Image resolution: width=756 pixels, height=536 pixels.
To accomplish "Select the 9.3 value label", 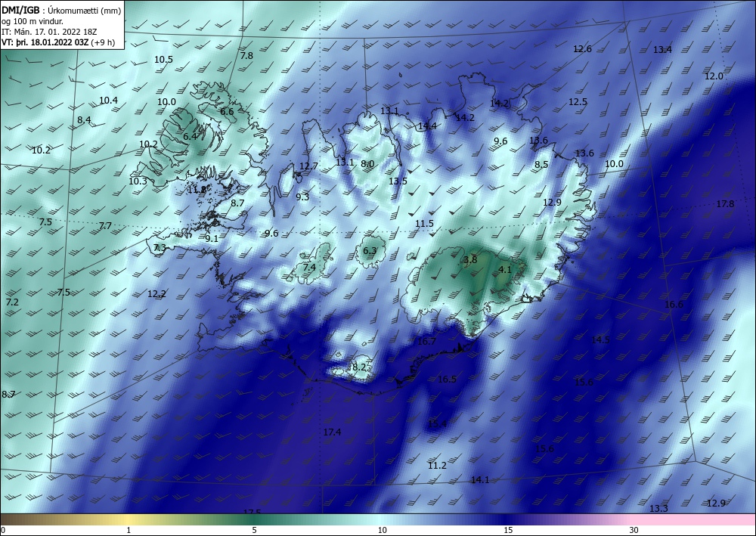I will pyautogui.click(x=302, y=197).
